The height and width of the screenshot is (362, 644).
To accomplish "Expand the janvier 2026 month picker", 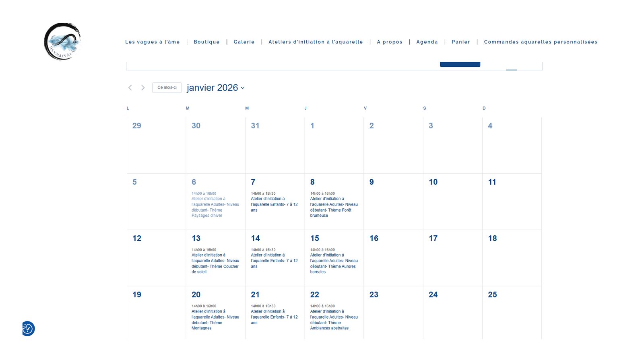I will (x=215, y=88).
